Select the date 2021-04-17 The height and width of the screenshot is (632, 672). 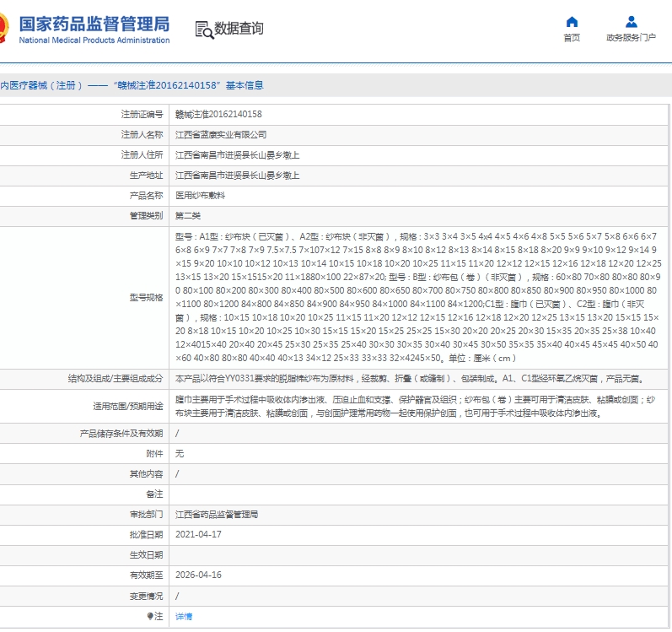(x=198, y=535)
